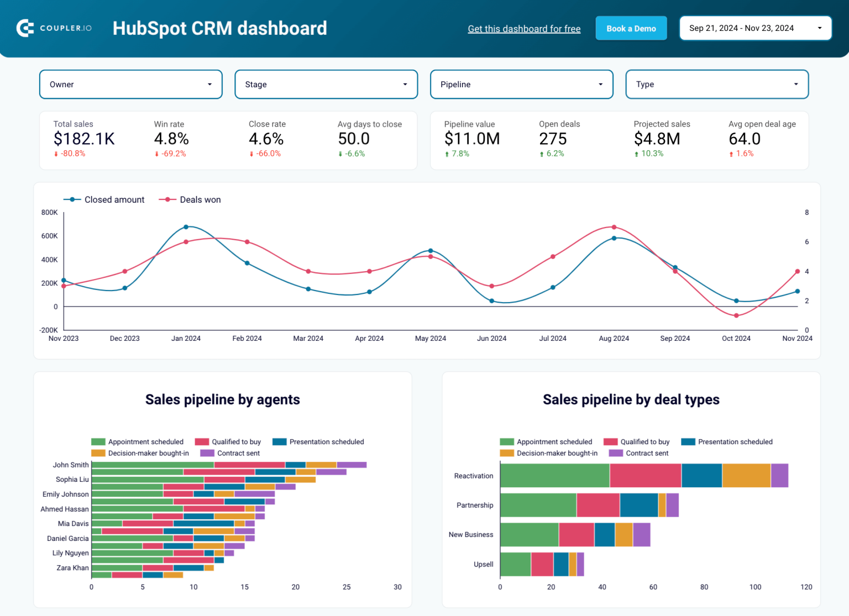Expand the Pipeline filter dropdown
Image resolution: width=849 pixels, height=616 pixels.
[x=521, y=84]
